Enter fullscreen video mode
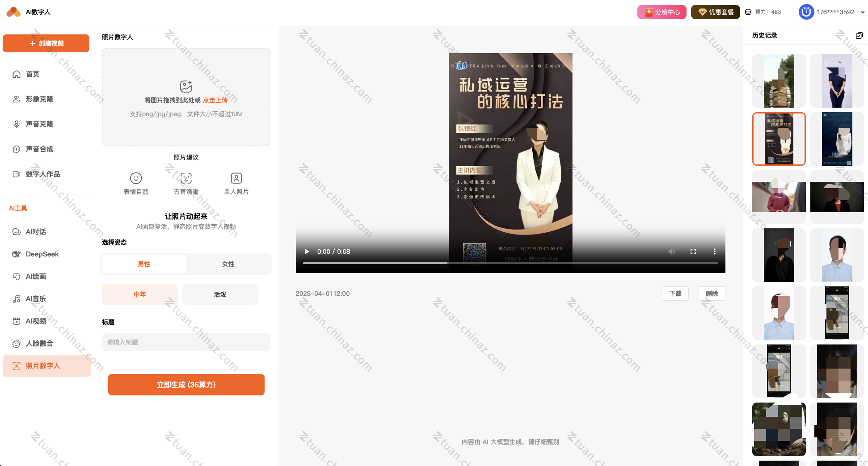This screenshot has width=868, height=466. 693,252
